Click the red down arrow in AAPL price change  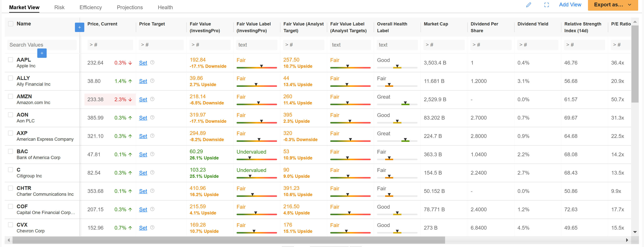click(x=130, y=63)
